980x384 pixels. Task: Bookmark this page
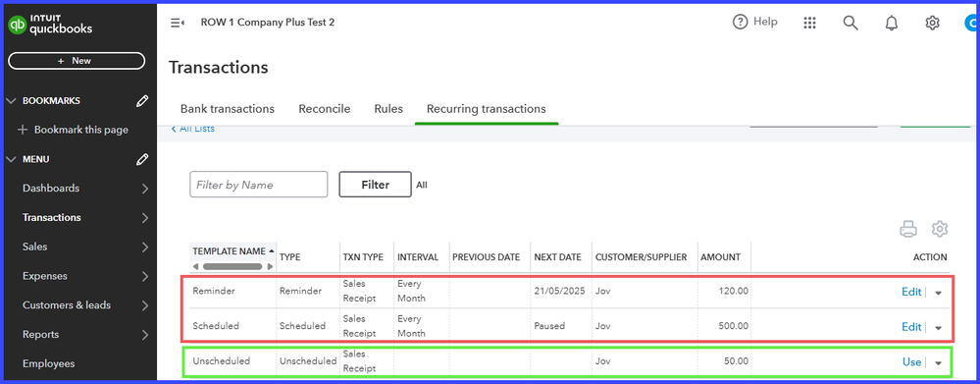coord(74,130)
